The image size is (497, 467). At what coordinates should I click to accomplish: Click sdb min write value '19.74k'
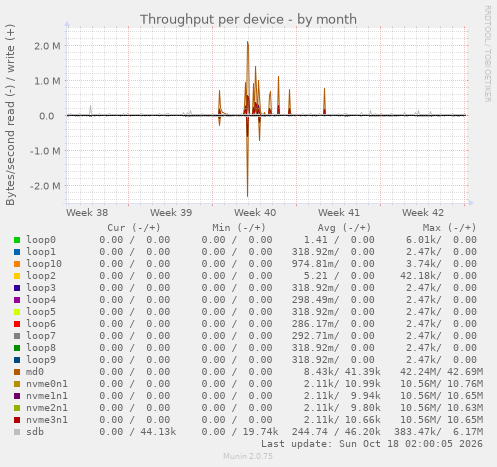coord(260,432)
